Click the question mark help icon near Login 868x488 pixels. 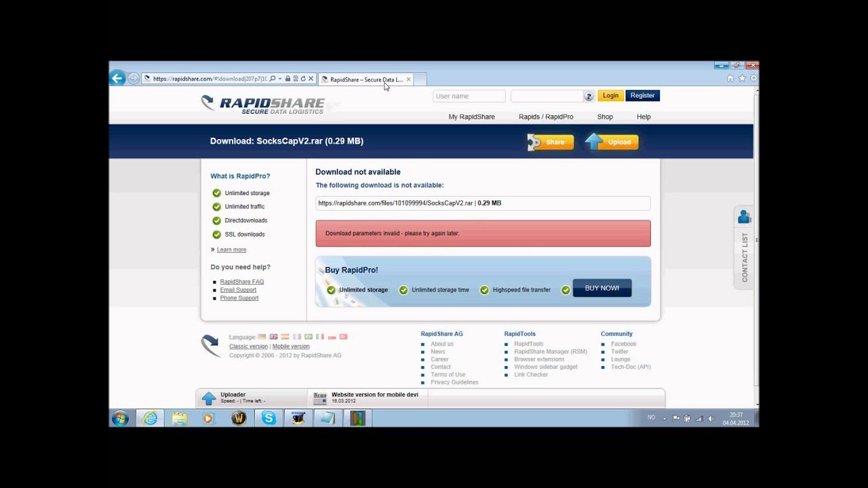click(589, 96)
